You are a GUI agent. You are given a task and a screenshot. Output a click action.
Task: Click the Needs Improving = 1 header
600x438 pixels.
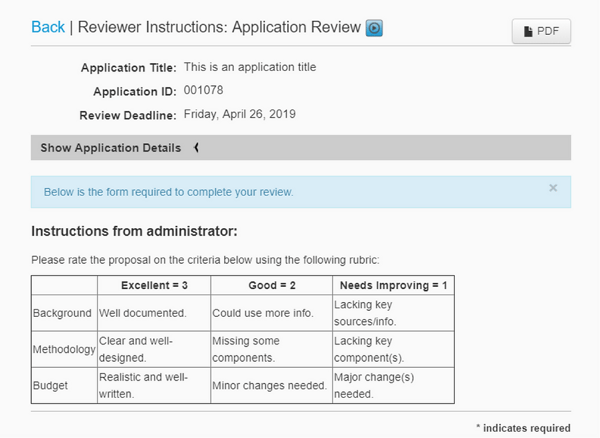pyautogui.click(x=393, y=285)
